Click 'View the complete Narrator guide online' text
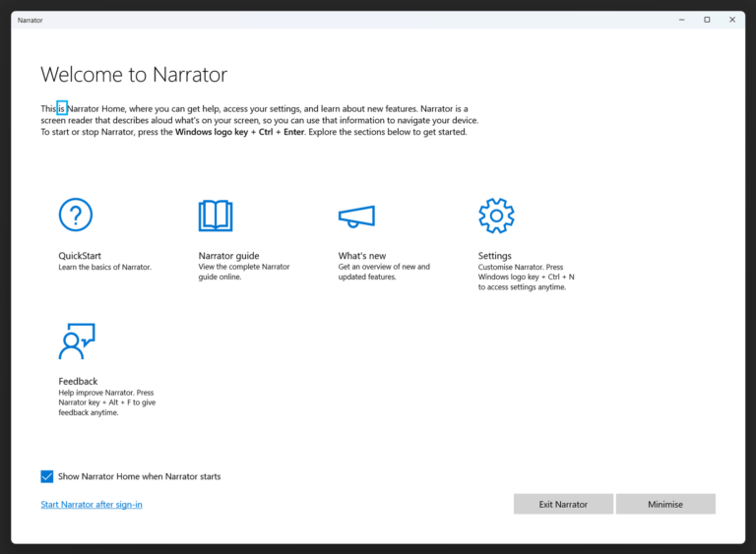This screenshot has height=554, width=756. coord(244,272)
